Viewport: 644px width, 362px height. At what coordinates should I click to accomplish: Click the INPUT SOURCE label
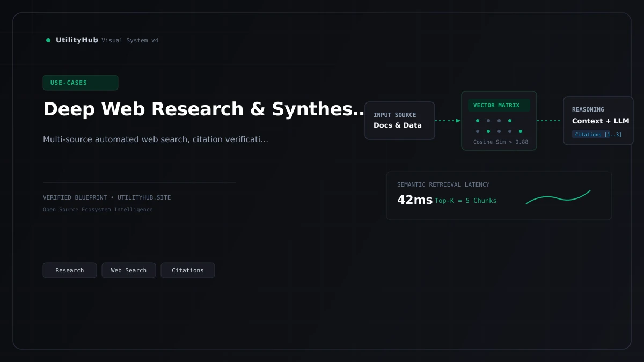pos(395,115)
